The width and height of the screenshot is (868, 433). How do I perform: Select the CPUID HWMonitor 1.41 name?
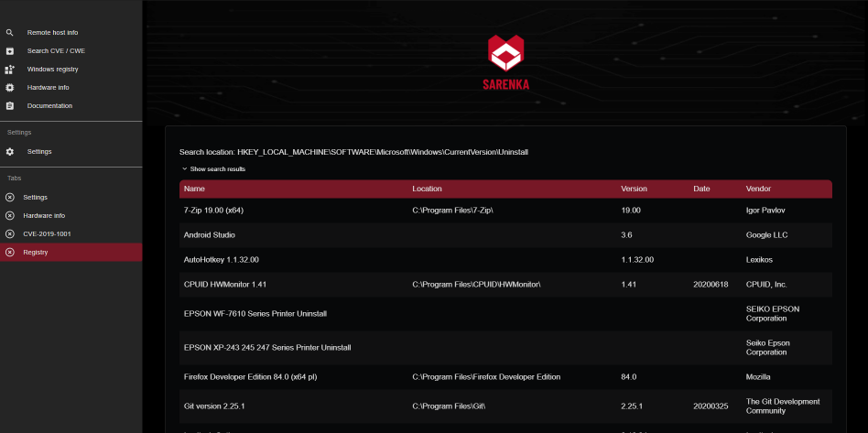[x=225, y=284]
